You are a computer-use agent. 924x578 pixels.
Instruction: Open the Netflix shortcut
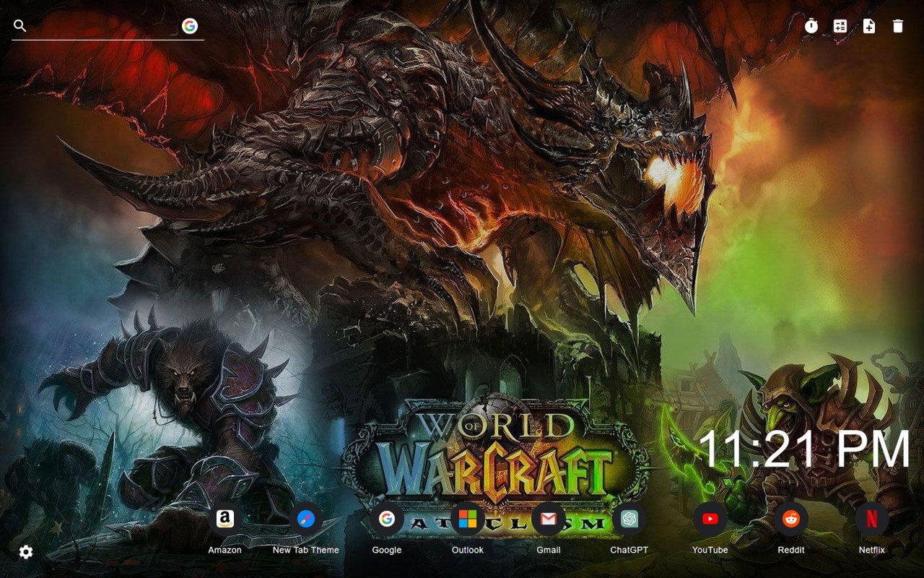[872, 518]
